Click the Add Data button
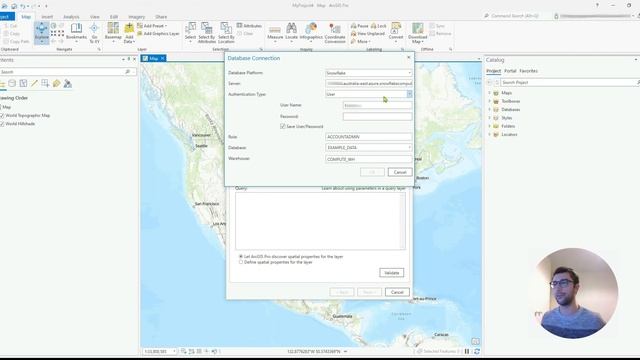The image size is (640, 360). 129,33
